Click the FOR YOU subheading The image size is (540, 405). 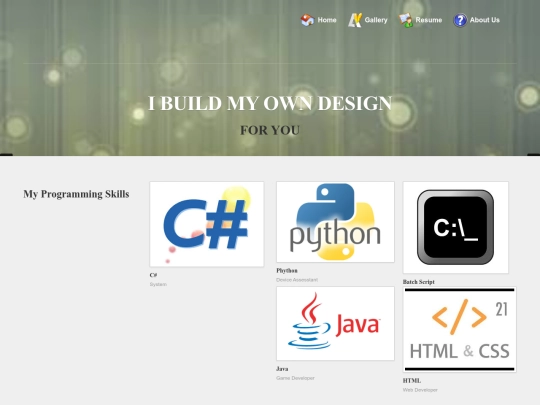[x=270, y=130]
